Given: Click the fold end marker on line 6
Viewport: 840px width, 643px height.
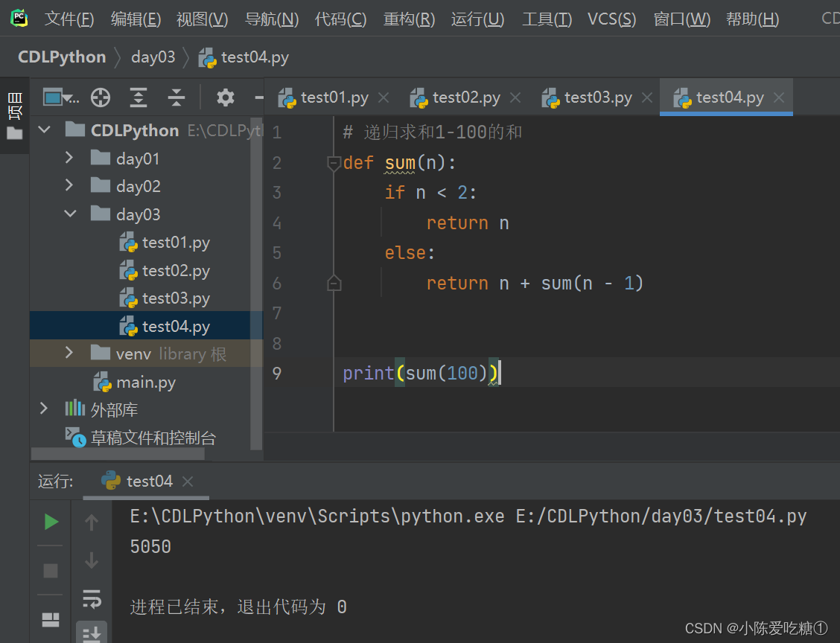Looking at the screenshot, I should (x=334, y=283).
